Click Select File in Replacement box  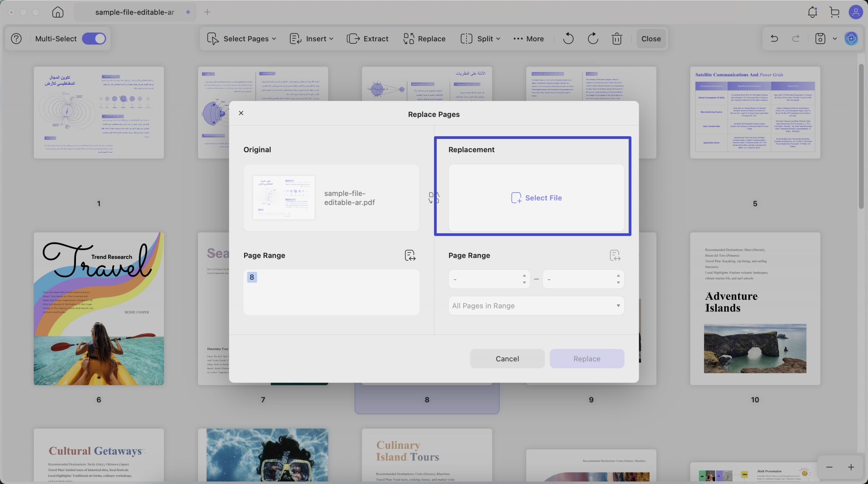click(x=536, y=198)
